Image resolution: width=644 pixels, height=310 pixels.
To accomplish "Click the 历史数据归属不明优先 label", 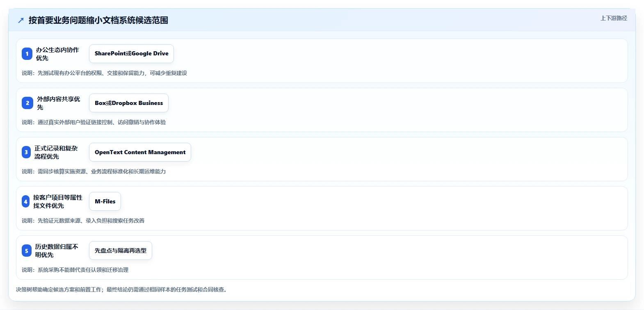I will (57, 251).
